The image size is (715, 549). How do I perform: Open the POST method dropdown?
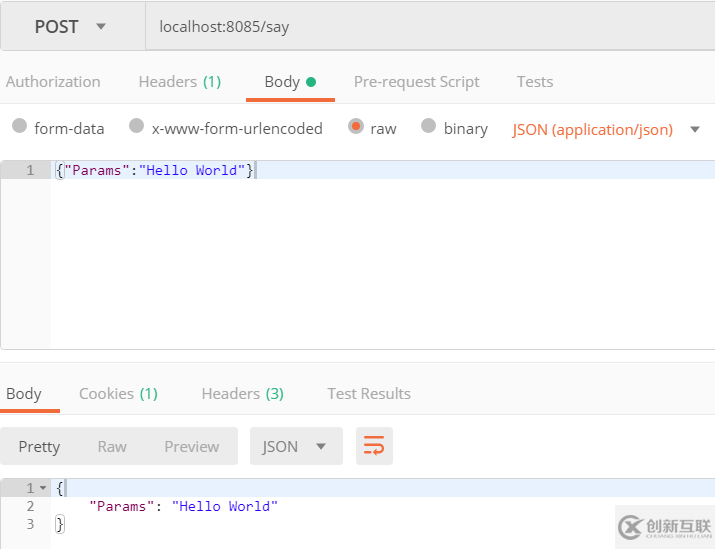[73, 26]
